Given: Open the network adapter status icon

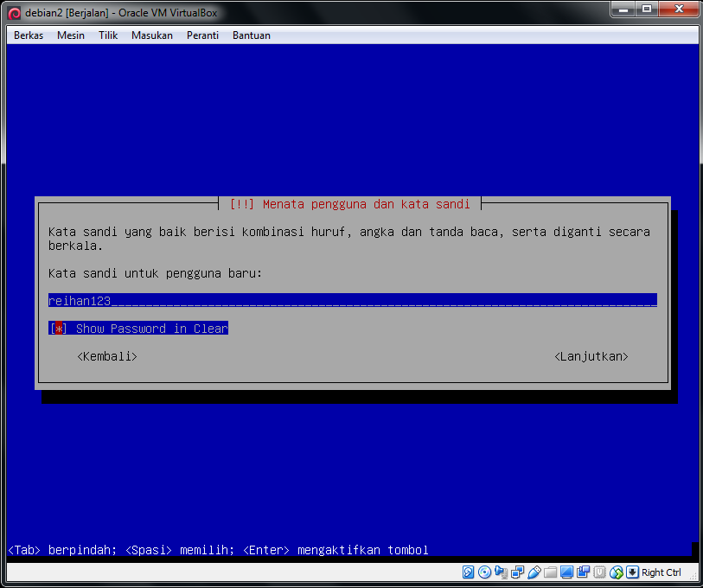Looking at the screenshot, I should pyautogui.click(x=517, y=572).
